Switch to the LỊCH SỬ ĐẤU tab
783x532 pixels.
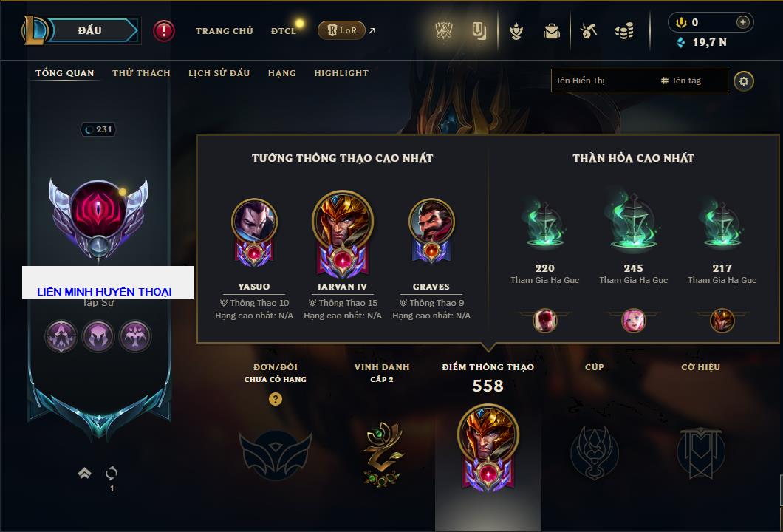pyautogui.click(x=219, y=73)
